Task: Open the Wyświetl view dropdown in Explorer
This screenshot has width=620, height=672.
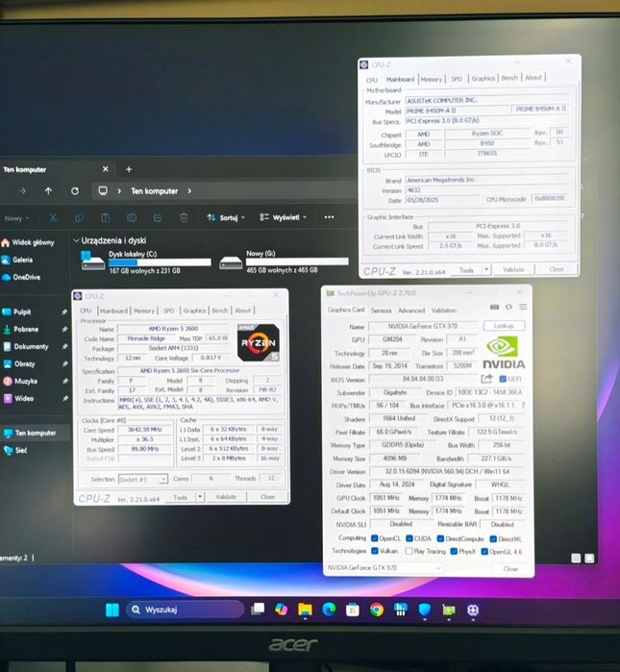Action: tap(284, 217)
